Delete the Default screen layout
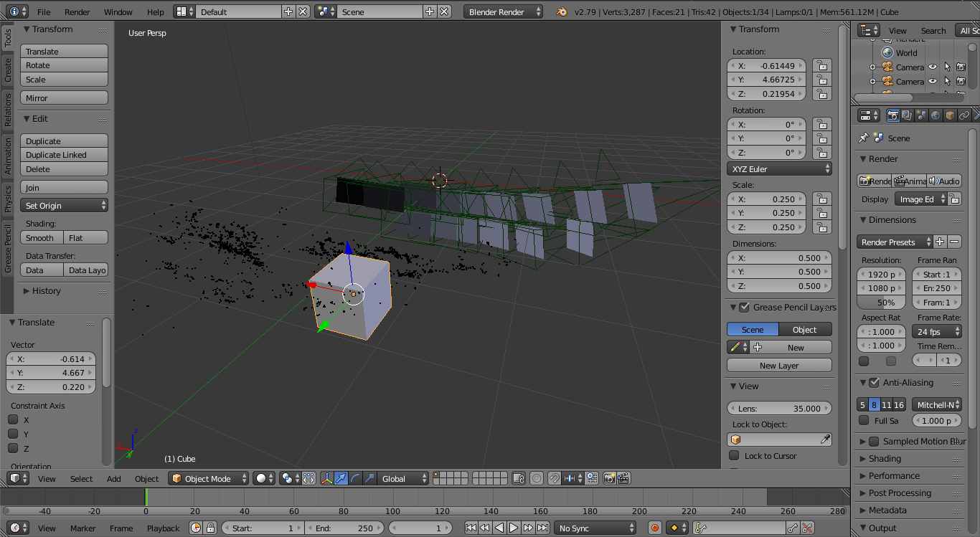 303,11
